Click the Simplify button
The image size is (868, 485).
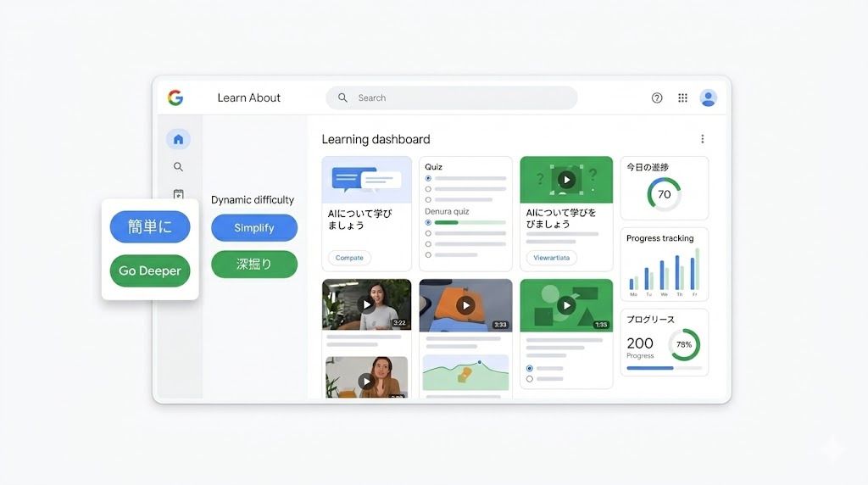(254, 227)
